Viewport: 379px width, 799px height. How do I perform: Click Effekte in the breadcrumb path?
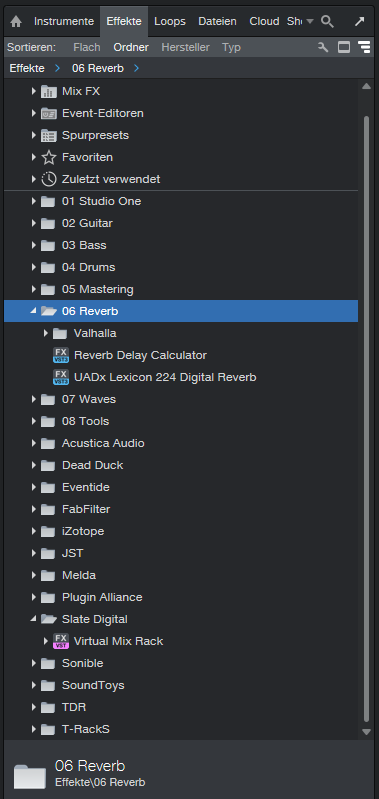click(x=27, y=68)
